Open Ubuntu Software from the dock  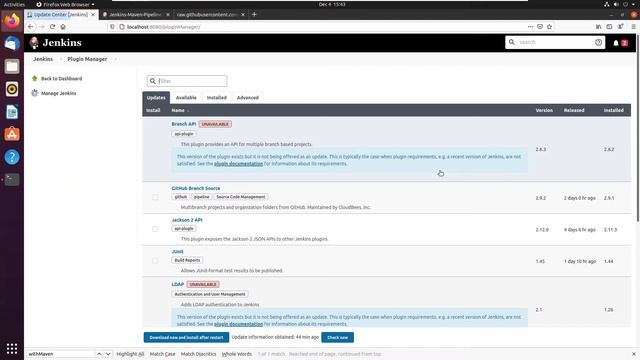tap(12, 134)
